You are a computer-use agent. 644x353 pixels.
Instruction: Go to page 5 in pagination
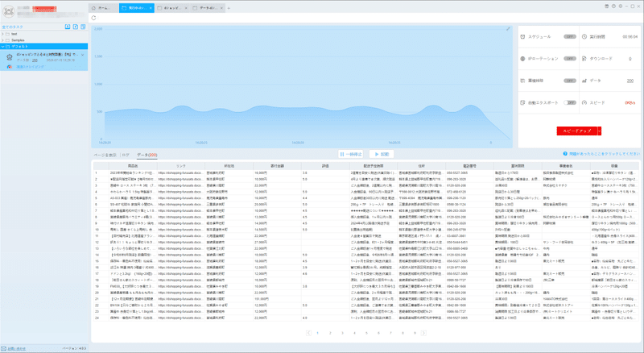coord(366,333)
